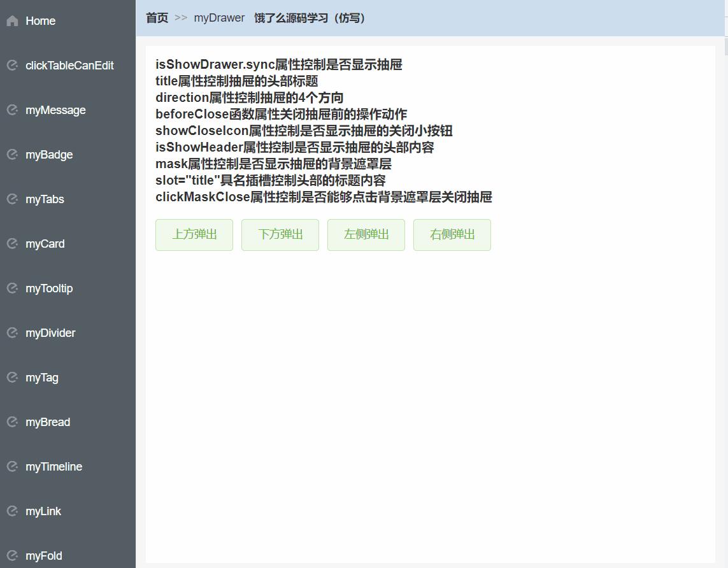Click the icon beside clickTableCanEdit
The image size is (728, 568).
13,66
